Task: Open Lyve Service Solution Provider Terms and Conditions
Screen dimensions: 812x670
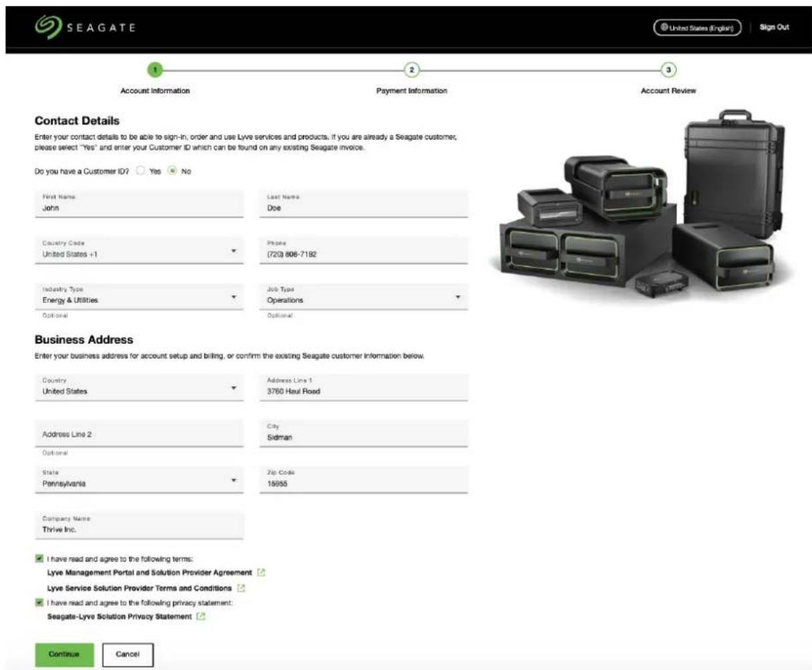Action: point(139,589)
